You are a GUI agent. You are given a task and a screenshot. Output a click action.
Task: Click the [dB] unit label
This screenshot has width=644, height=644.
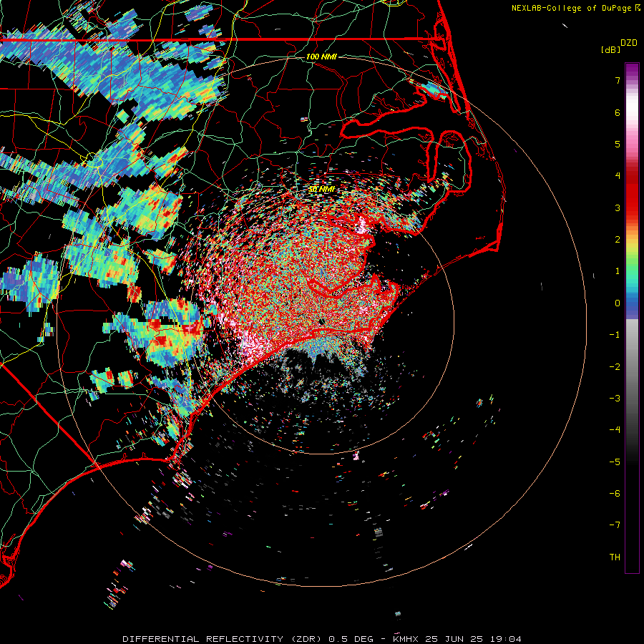tap(610, 49)
